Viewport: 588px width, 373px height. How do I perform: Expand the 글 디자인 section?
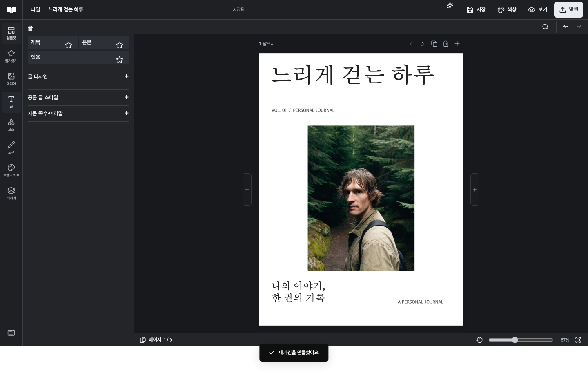pyautogui.click(x=78, y=76)
